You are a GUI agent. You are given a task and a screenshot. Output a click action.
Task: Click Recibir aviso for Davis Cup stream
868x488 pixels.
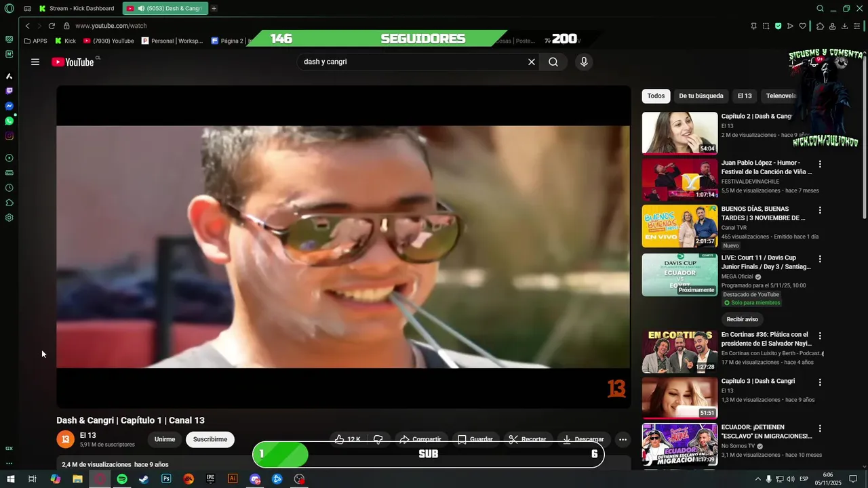(x=743, y=319)
